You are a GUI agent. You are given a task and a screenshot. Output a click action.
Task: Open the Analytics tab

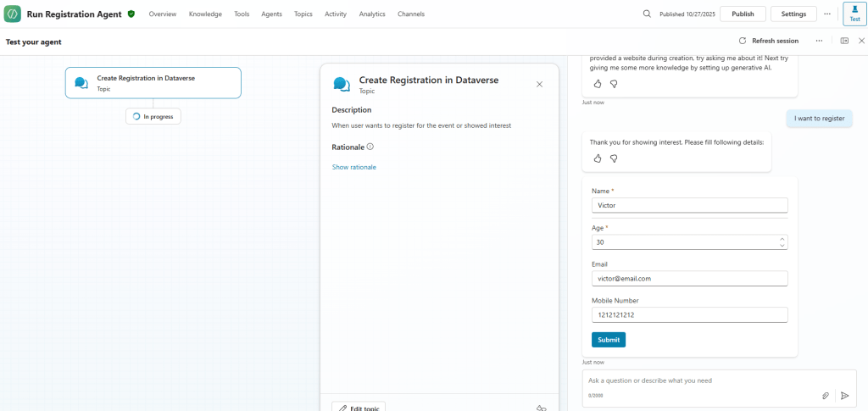(372, 14)
